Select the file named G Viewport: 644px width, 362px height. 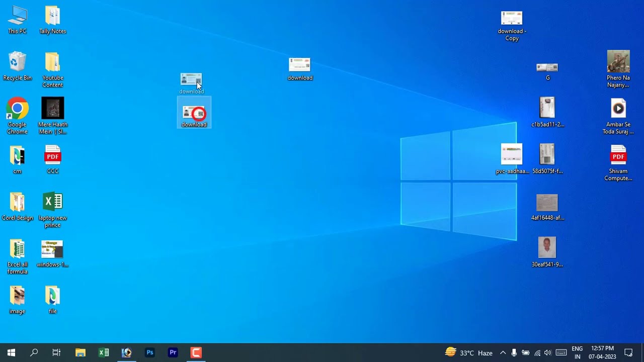coord(547,71)
